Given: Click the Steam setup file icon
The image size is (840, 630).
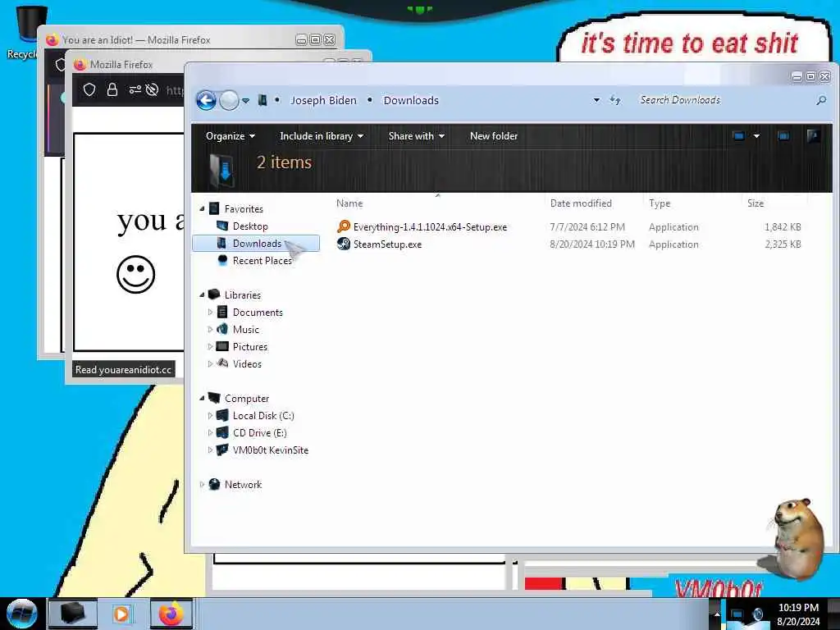Looking at the screenshot, I should (x=344, y=244).
